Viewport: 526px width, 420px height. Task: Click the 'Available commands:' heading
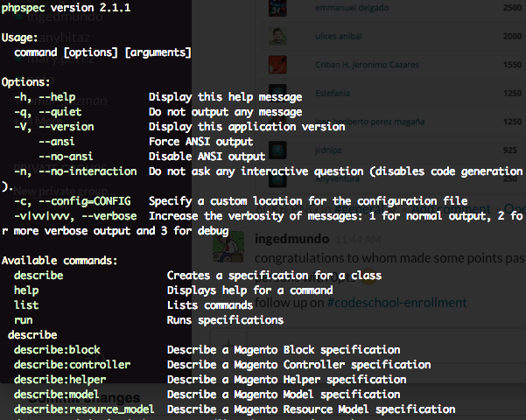click(x=60, y=261)
